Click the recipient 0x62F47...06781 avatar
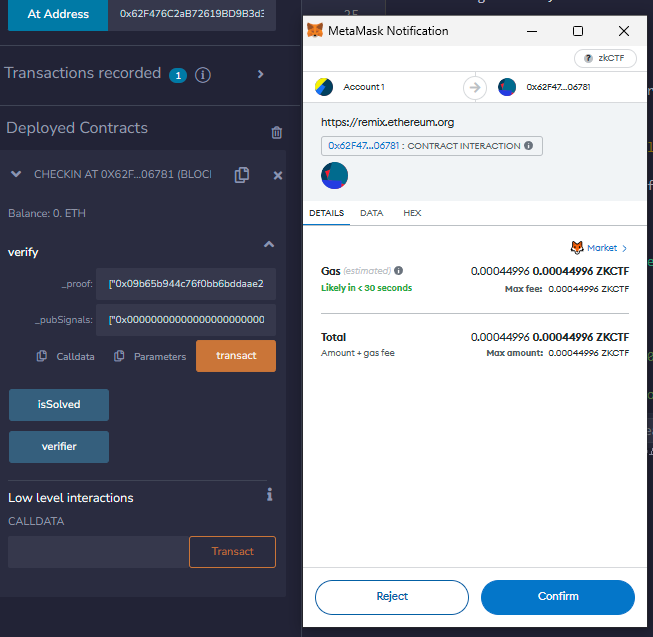The width and height of the screenshot is (653, 637). (507, 87)
